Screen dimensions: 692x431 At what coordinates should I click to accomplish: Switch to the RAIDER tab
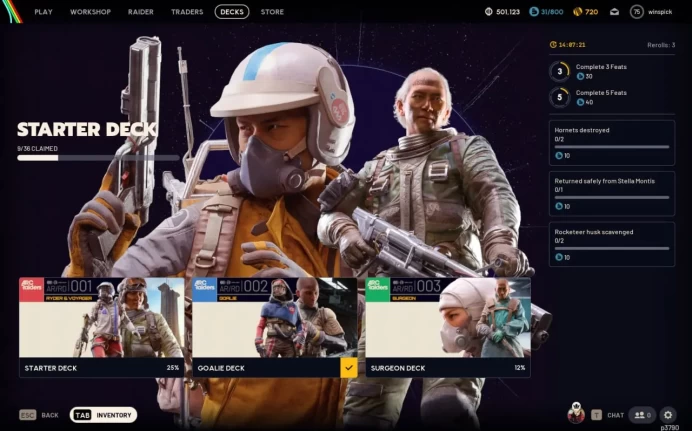[141, 12]
